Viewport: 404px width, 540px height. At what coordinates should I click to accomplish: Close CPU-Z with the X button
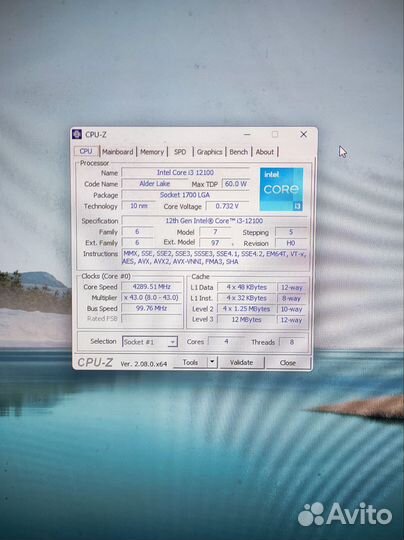click(x=303, y=134)
